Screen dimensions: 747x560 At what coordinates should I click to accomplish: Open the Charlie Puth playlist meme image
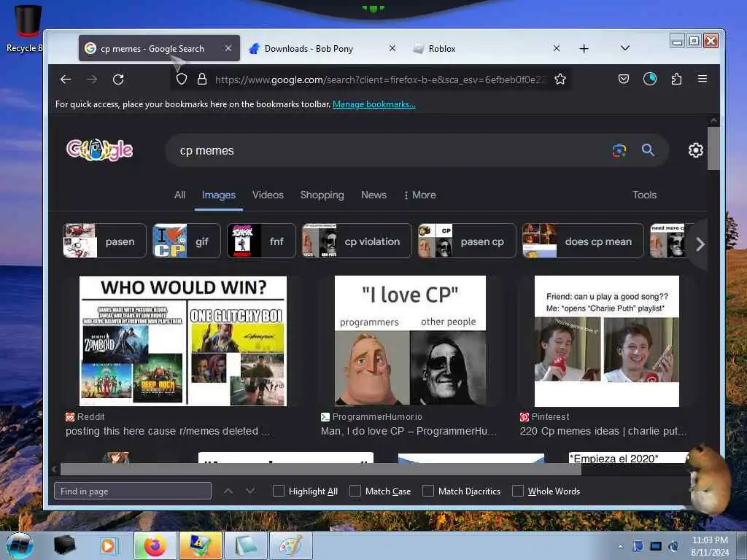click(606, 341)
